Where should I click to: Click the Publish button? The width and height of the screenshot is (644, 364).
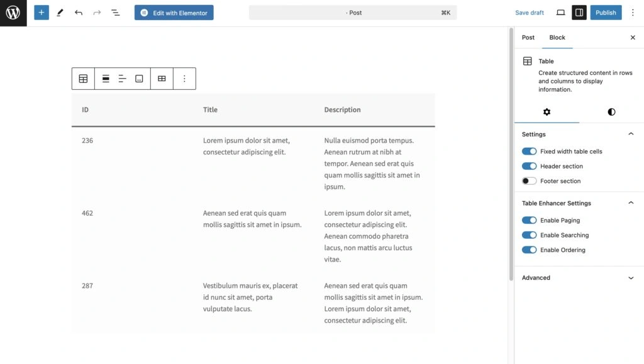[606, 13]
